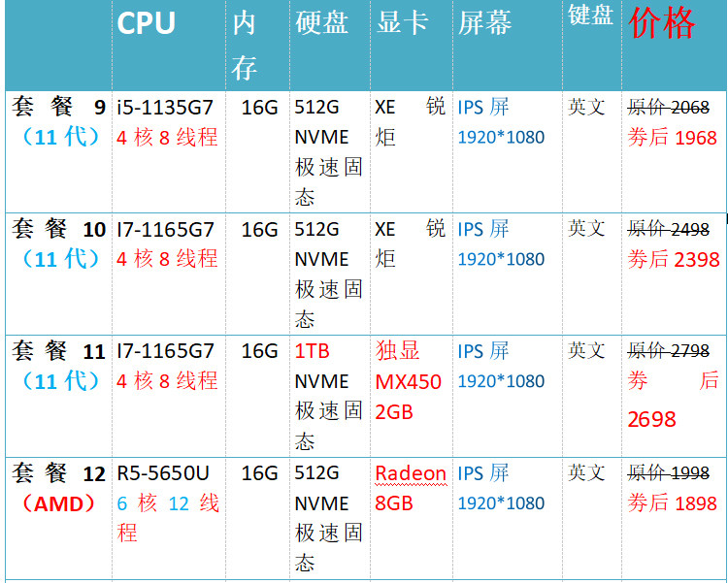This screenshot has width=728, height=583.
Task: Click the red 1TB disk text
Action: (312, 351)
